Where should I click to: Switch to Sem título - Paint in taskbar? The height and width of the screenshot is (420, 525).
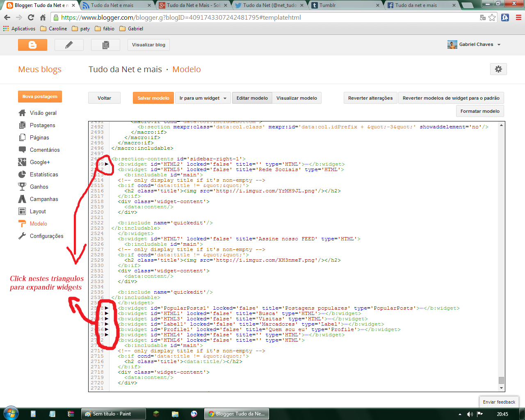(x=114, y=414)
